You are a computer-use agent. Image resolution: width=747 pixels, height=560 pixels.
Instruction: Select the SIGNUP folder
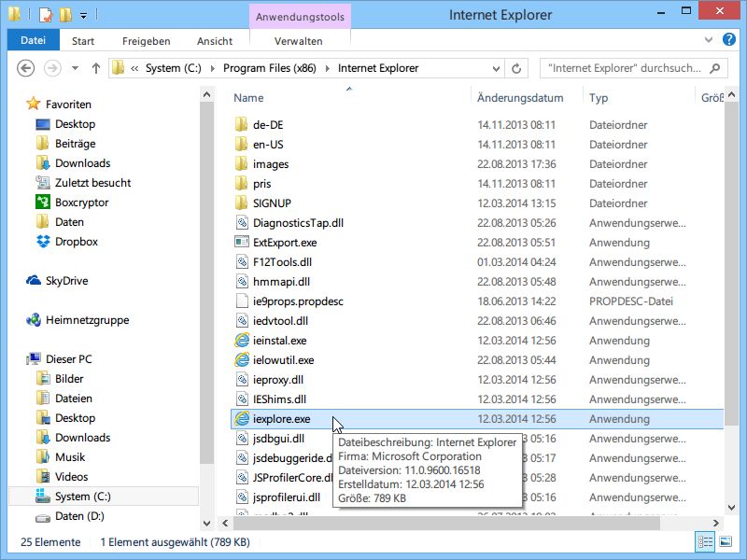pos(272,203)
